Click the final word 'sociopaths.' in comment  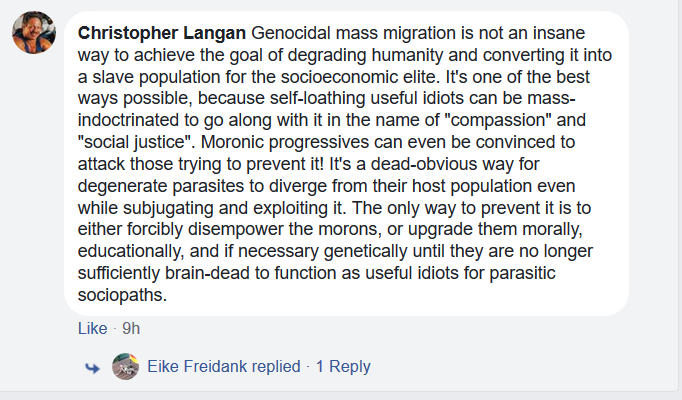coord(122,295)
